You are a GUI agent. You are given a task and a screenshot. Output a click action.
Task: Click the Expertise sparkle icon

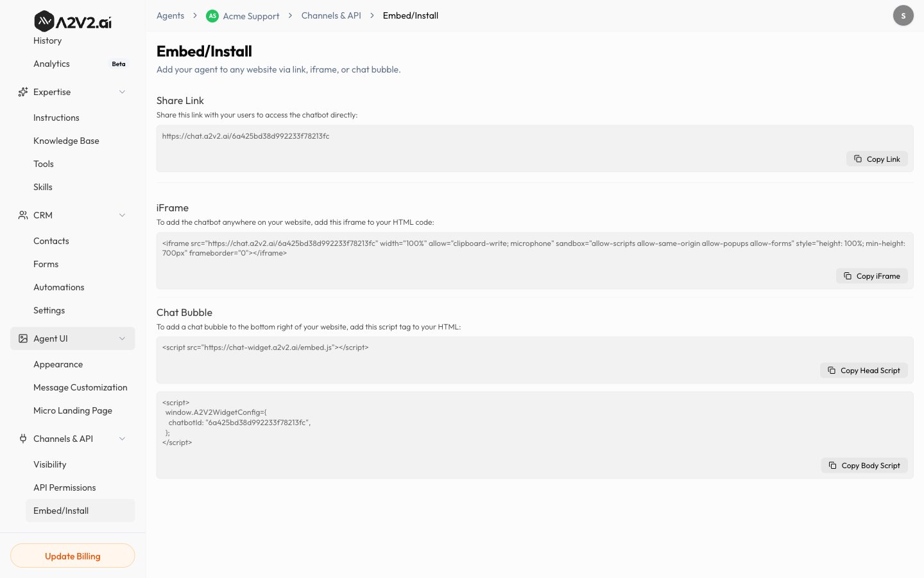pos(23,92)
